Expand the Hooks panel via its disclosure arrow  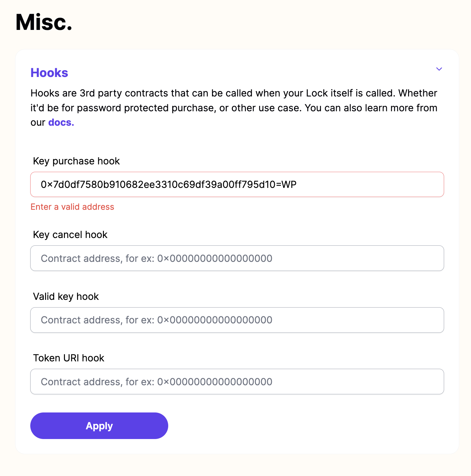point(439,69)
